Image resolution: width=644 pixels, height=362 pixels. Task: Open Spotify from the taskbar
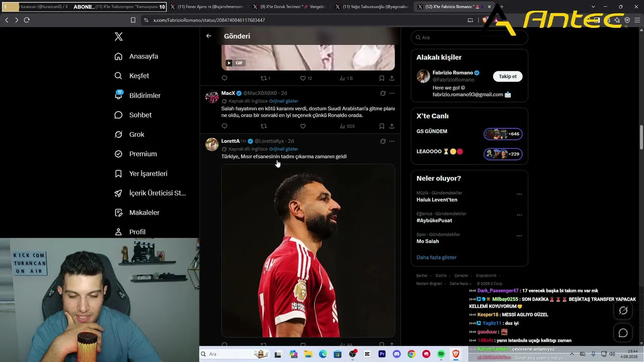[x=441, y=354]
